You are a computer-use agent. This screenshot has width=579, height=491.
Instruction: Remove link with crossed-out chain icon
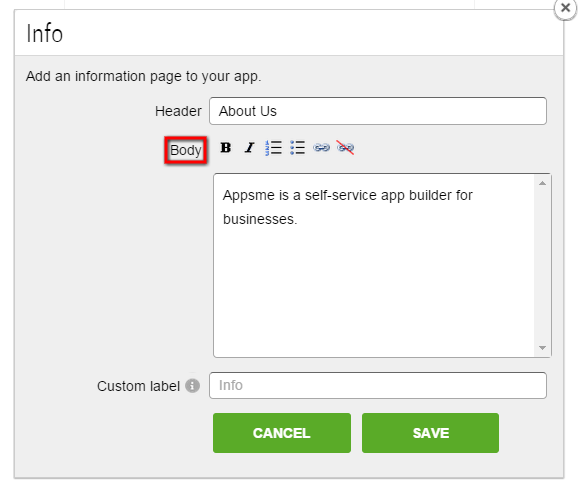(345, 148)
